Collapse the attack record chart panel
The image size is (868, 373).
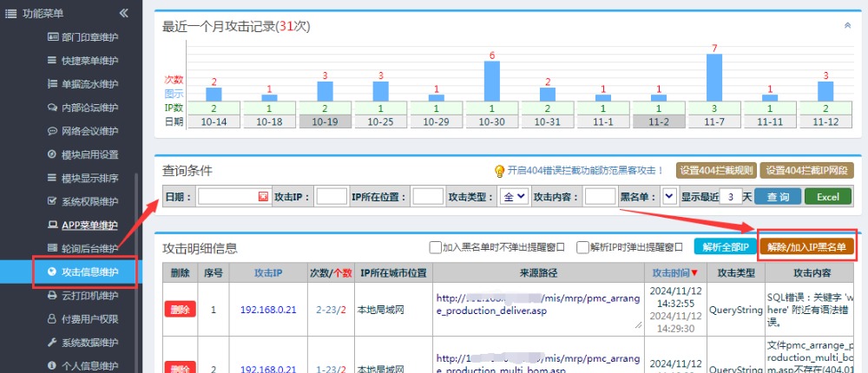[x=847, y=26]
